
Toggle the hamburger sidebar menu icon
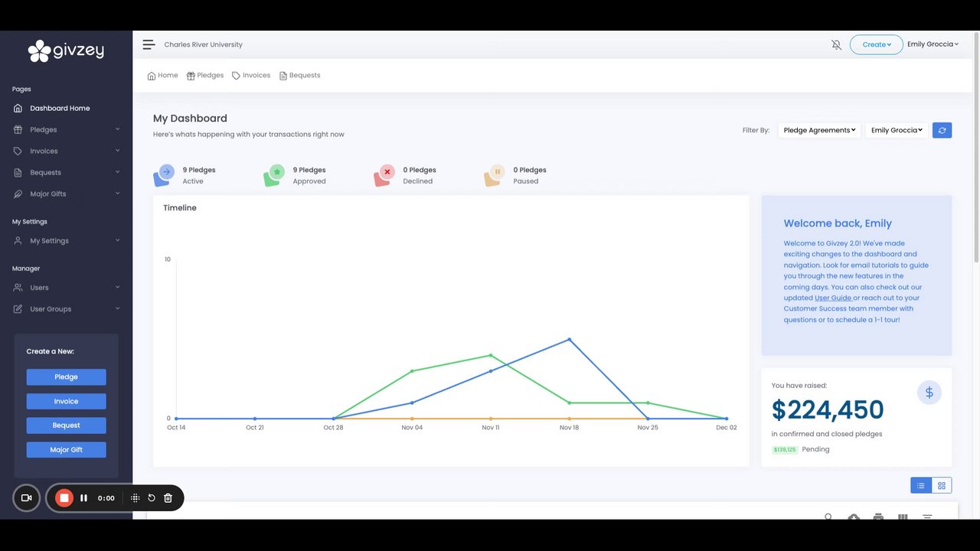[149, 44]
